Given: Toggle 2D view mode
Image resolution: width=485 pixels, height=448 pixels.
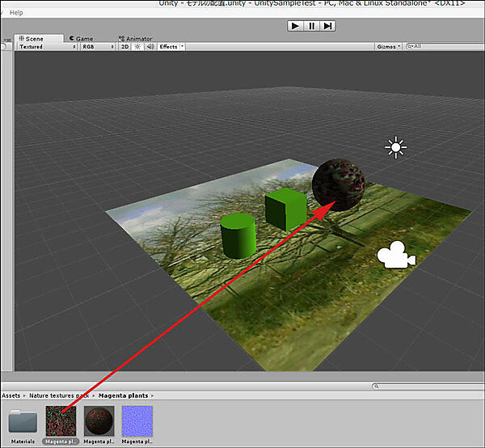Looking at the screenshot, I should [124, 47].
